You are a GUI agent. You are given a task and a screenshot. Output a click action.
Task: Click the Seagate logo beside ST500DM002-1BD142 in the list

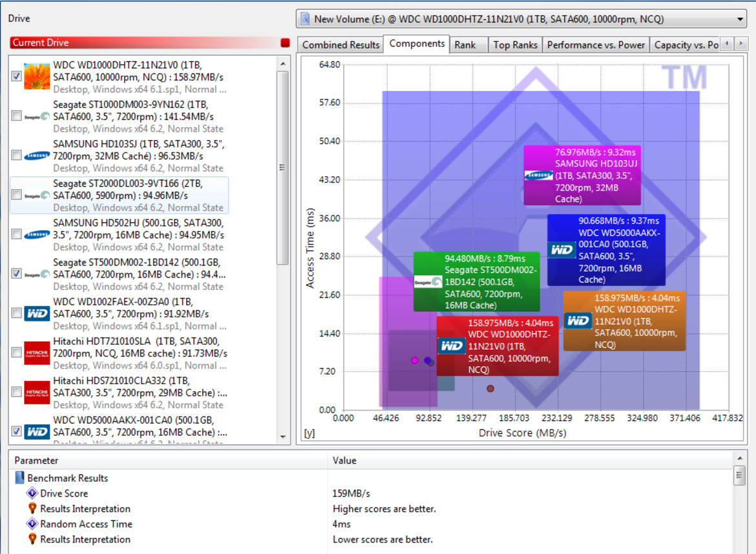(37, 274)
